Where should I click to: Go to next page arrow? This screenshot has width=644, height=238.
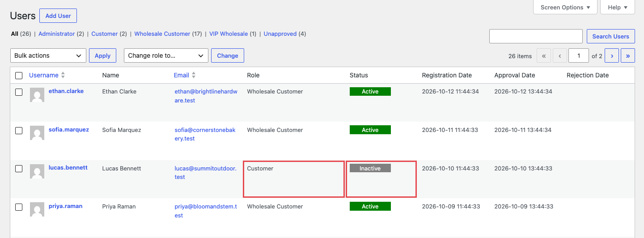pyautogui.click(x=612, y=56)
